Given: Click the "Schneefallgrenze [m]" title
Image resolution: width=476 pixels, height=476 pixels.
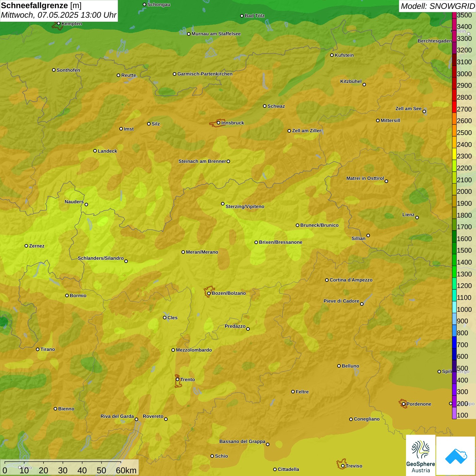Looking at the screenshot, I should [x=41, y=5].
